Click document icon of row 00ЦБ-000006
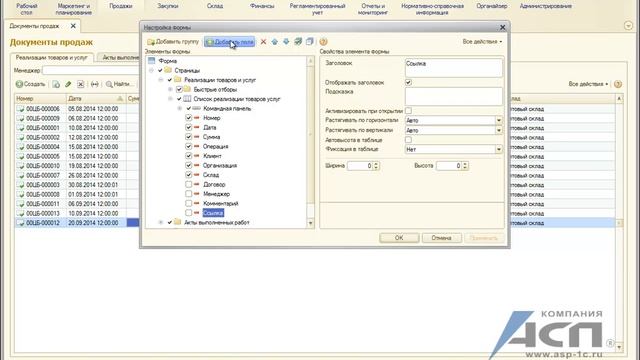Viewport: 640px width, 360px height. pyautogui.click(x=21, y=109)
